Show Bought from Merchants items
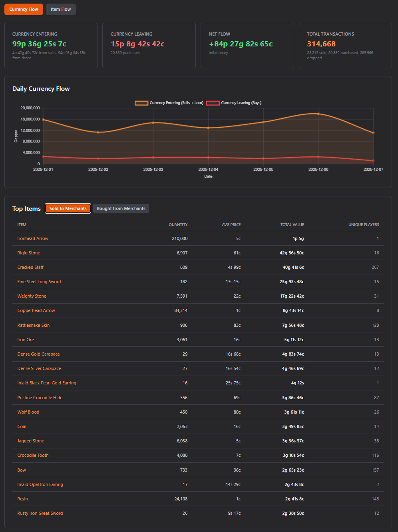The width and height of the screenshot is (398, 532). pyautogui.click(x=121, y=208)
